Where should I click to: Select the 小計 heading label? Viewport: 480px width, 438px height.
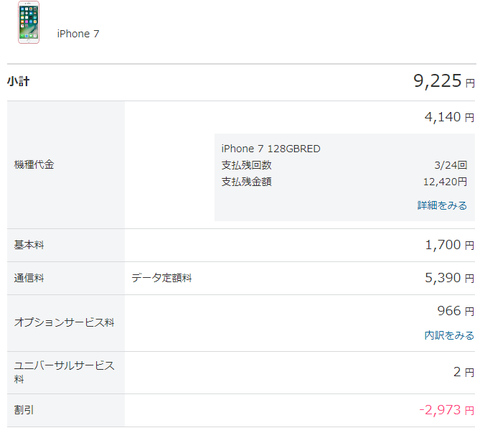18,81
